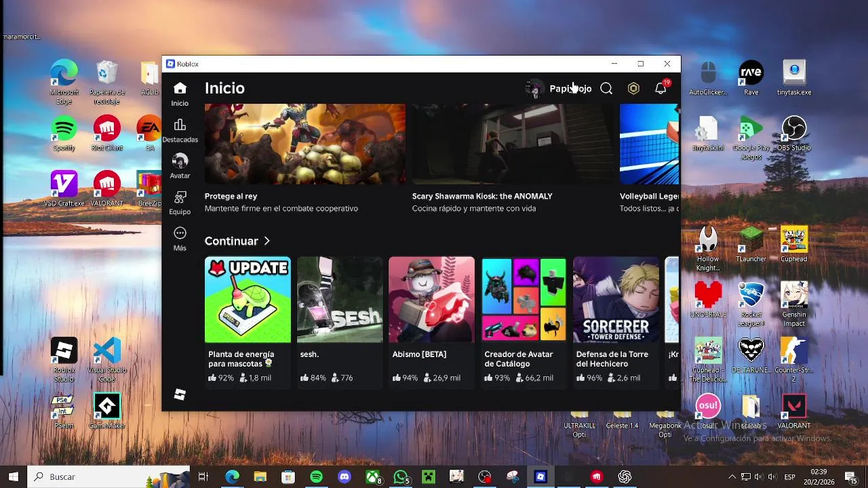Expand the Continuar section arrow

267,241
